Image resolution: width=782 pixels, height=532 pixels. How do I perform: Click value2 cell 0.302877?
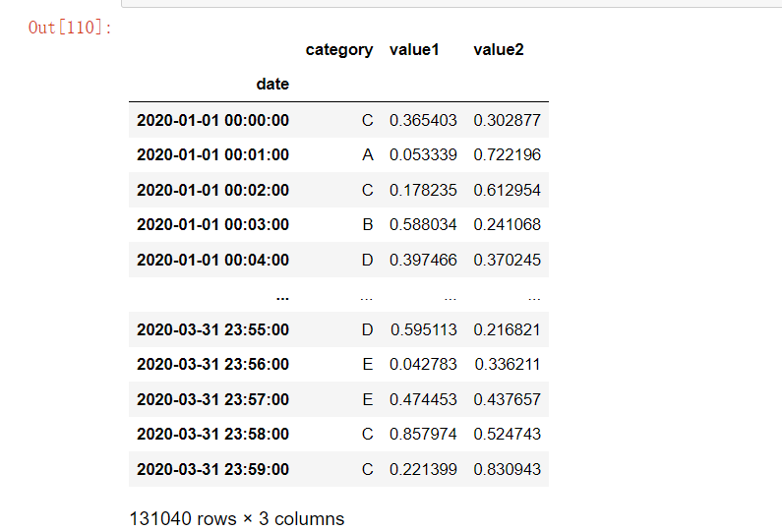pos(508,120)
